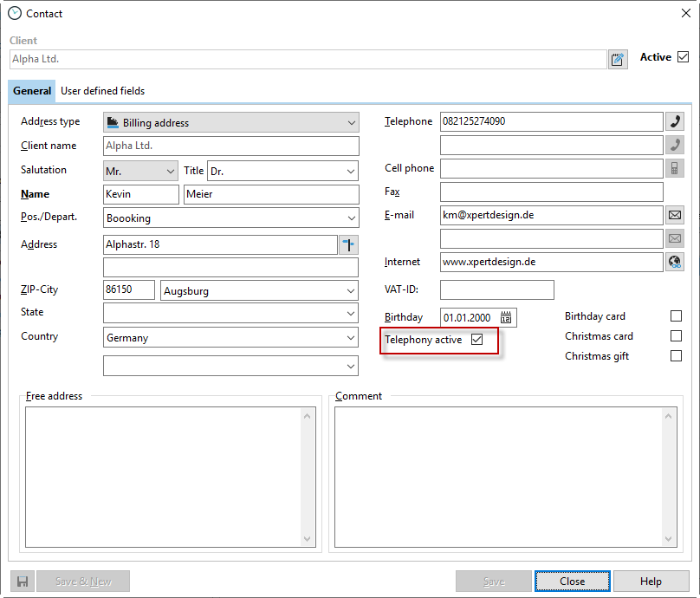Image resolution: width=700 pixels, height=598 pixels.
Task: Dial the first telephone number via phone icon
Action: (x=675, y=121)
